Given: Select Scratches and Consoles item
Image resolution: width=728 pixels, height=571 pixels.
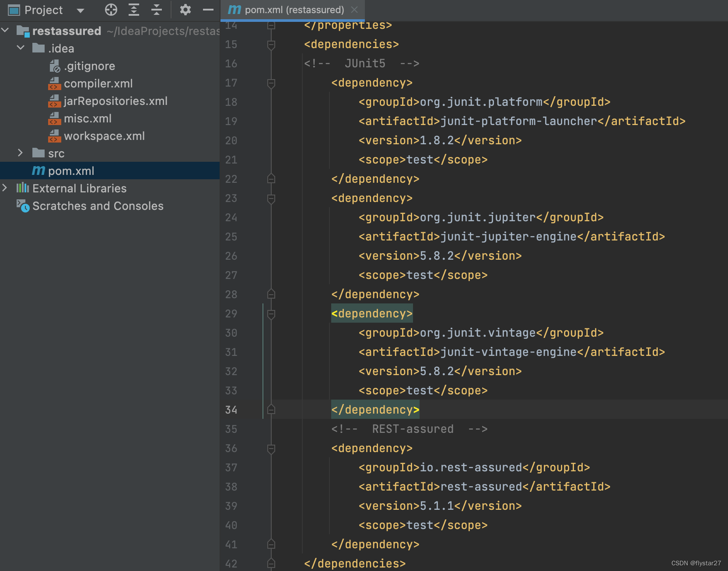Looking at the screenshot, I should (x=98, y=206).
